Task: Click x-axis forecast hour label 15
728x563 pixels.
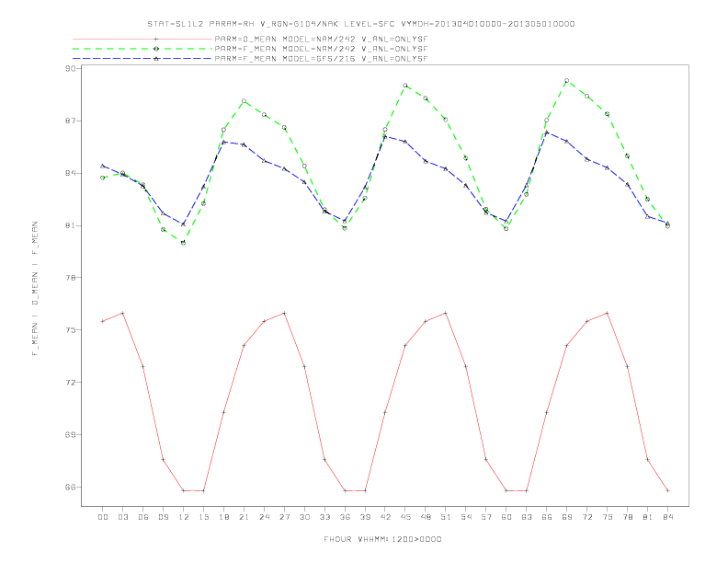Action: (203, 517)
